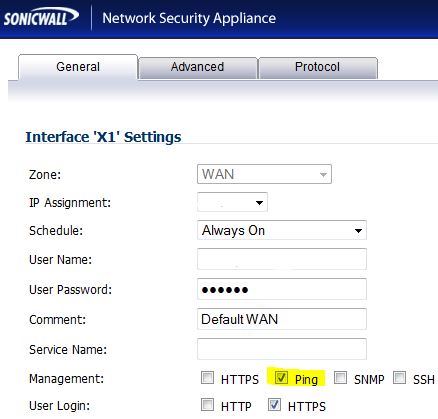Image resolution: width=438 pixels, height=419 pixels.
Task: Enable SSH management checkbox
Action: pos(399,378)
